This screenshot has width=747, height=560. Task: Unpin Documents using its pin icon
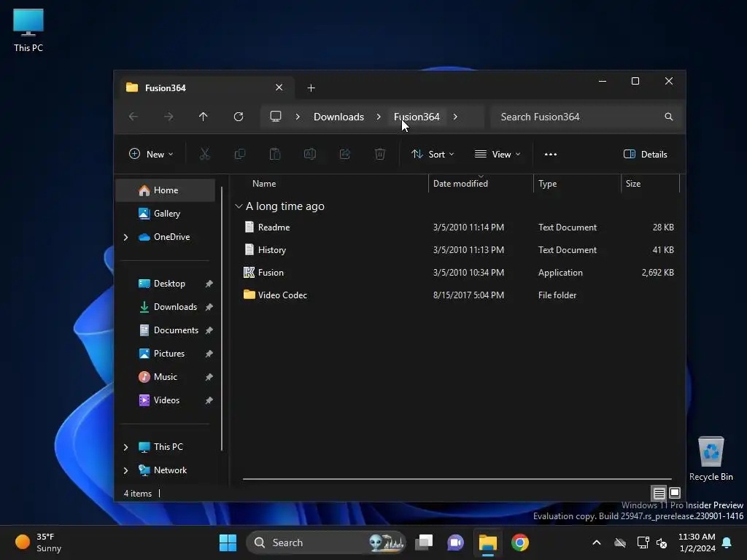tap(209, 330)
